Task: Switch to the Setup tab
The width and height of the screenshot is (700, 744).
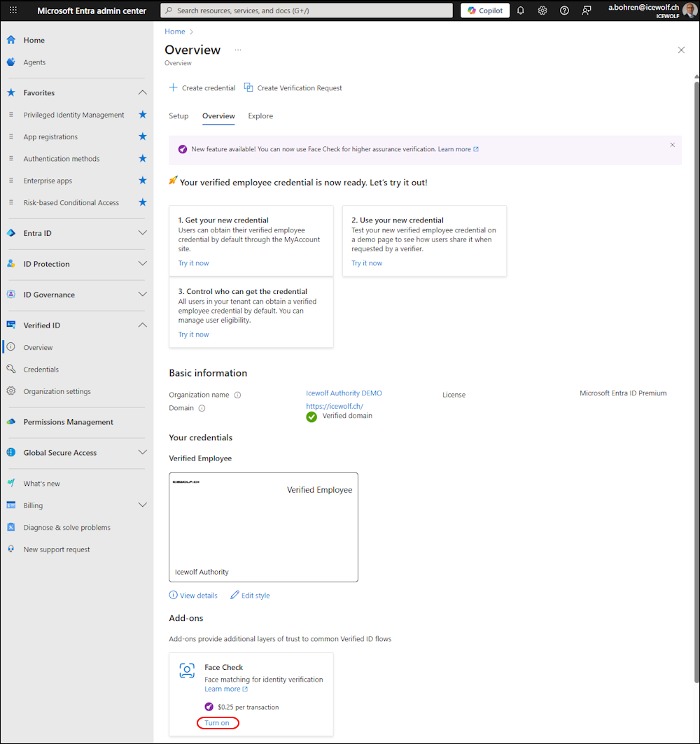Action: 178,115
